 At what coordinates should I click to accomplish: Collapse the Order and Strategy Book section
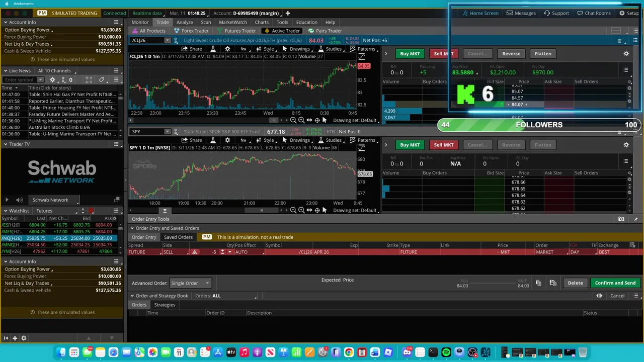(x=132, y=296)
